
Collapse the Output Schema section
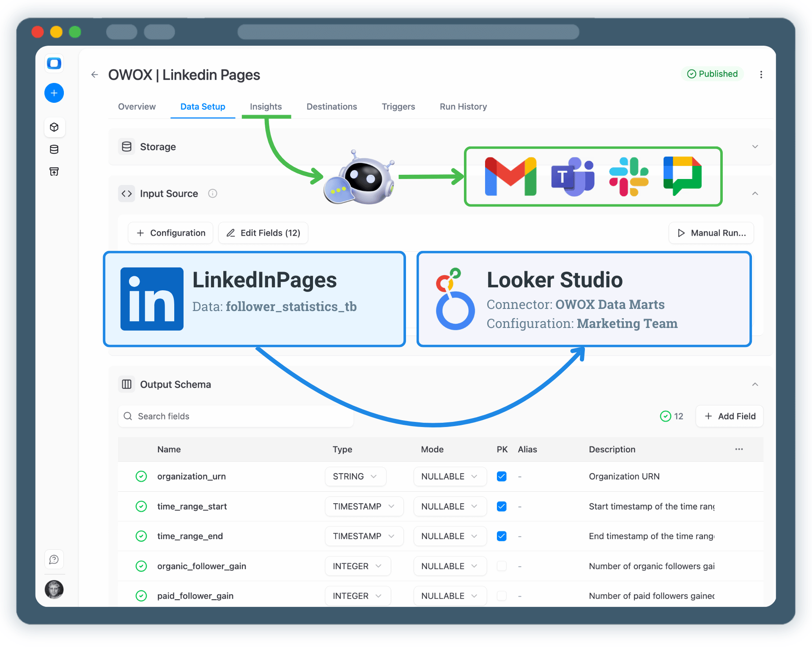click(x=755, y=384)
